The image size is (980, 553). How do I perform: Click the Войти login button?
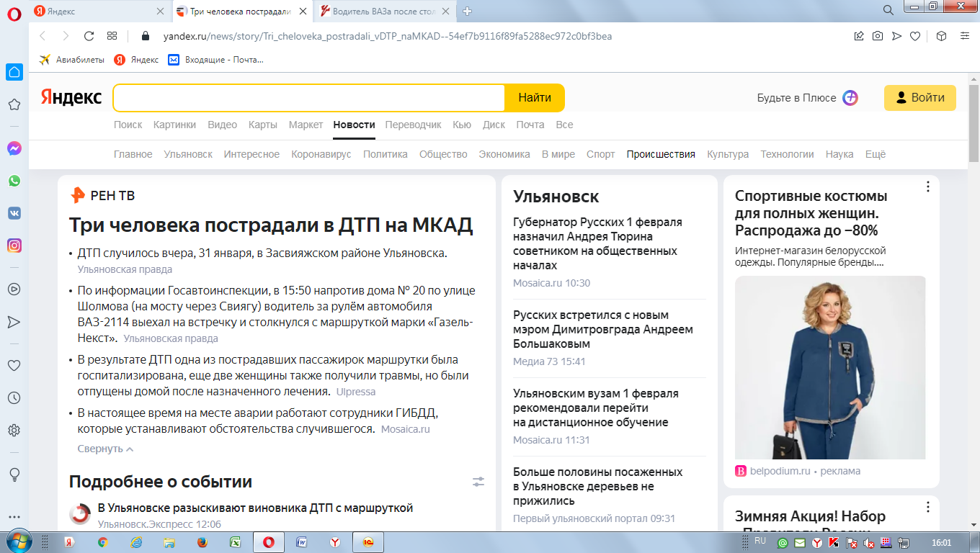pos(920,98)
